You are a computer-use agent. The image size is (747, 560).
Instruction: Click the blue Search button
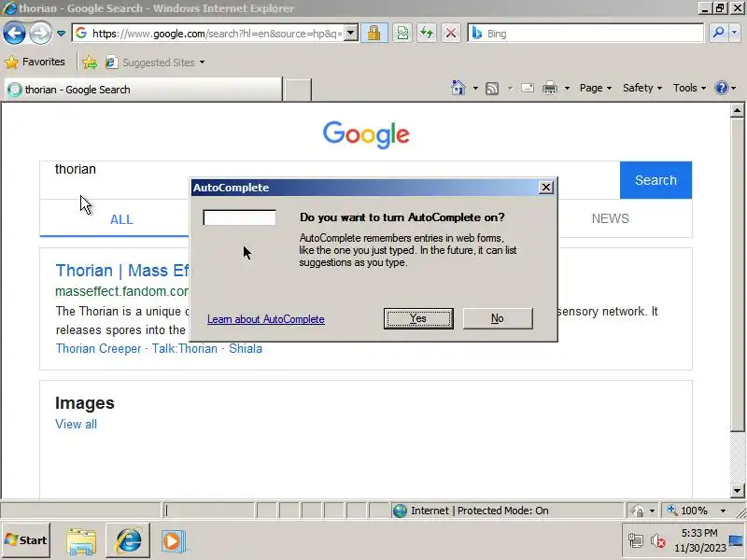(655, 180)
